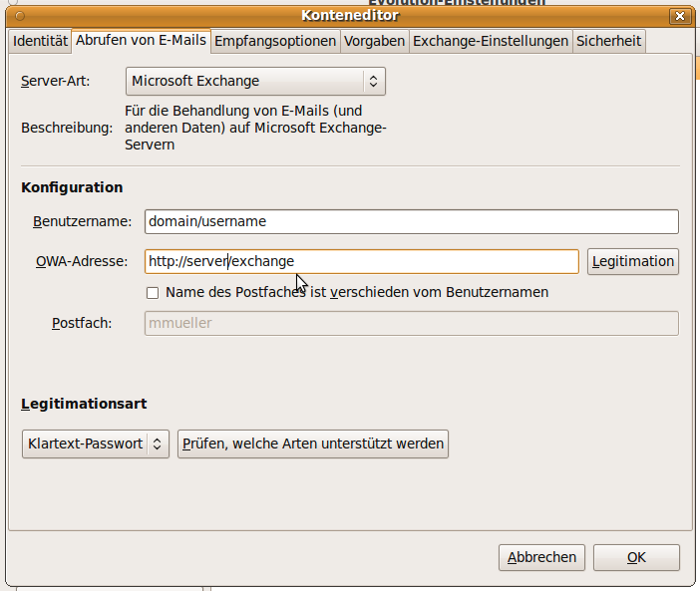700x591 pixels.
Task: Show the Exchange-Einstellungen tab
Action: coord(491,41)
